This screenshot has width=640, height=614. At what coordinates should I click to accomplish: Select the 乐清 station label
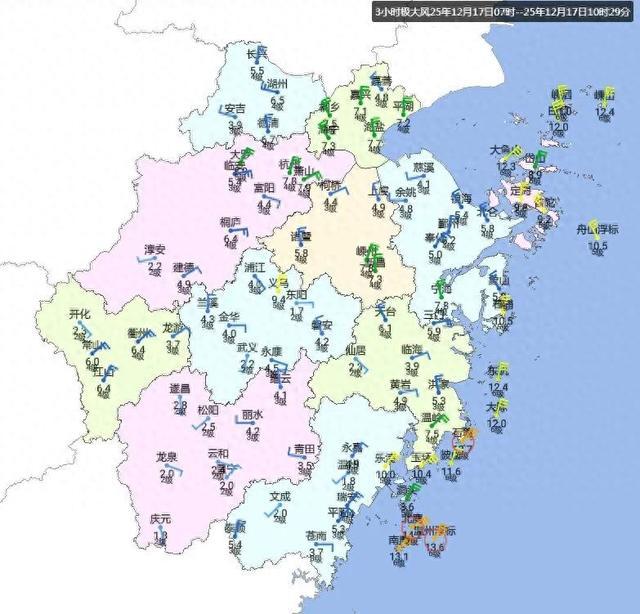[386, 458]
